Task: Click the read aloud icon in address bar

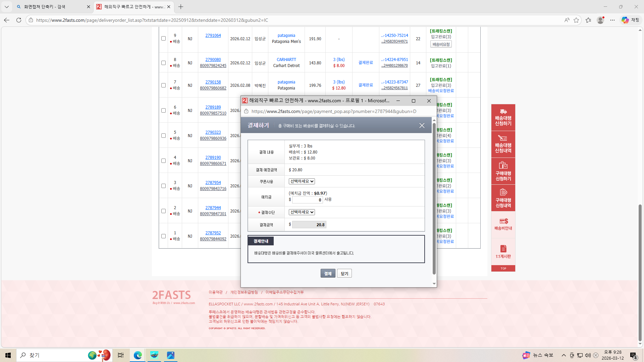Action: pyautogui.click(x=567, y=20)
